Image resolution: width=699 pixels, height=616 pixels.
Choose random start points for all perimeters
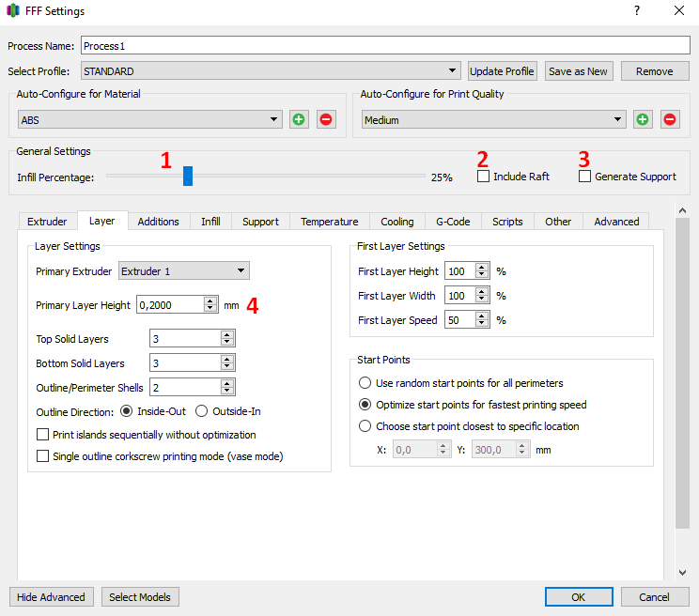point(365,383)
